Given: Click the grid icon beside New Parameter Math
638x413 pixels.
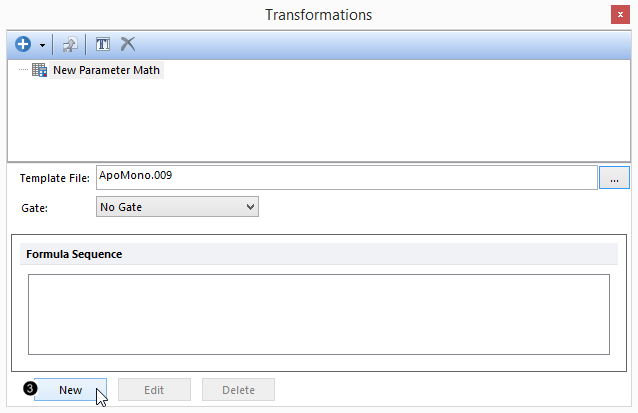Looking at the screenshot, I should coord(40,71).
